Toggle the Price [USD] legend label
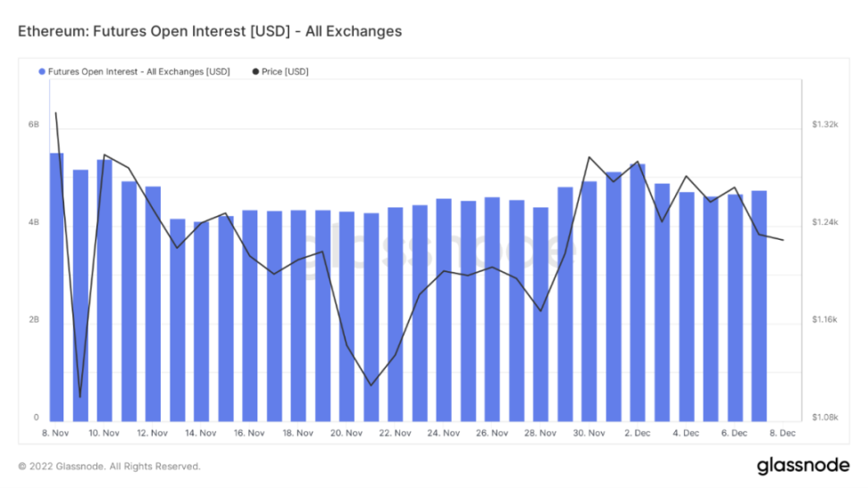 click(284, 71)
